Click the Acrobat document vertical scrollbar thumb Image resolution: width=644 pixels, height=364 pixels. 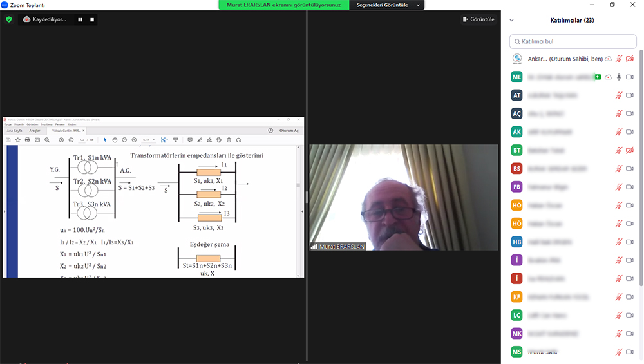[x=298, y=186]
